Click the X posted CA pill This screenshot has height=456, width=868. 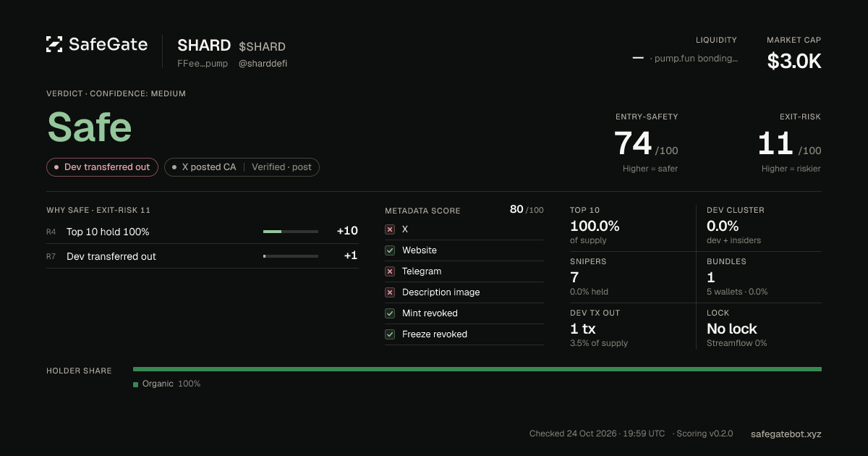[x=242, y=167]
